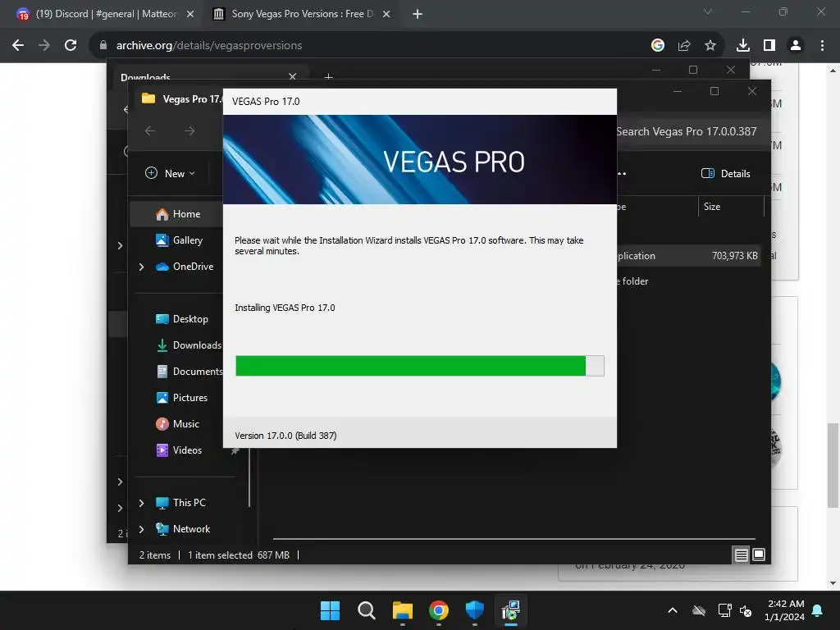
Task: Open installer icon in taskbar
Action: point(511,610)
